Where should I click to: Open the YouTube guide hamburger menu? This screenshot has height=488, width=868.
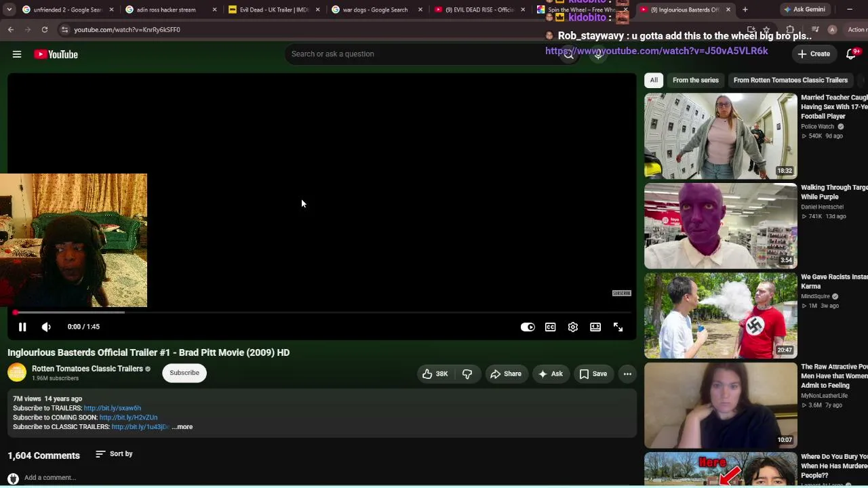pyautogui.click(x=17, y=54)
